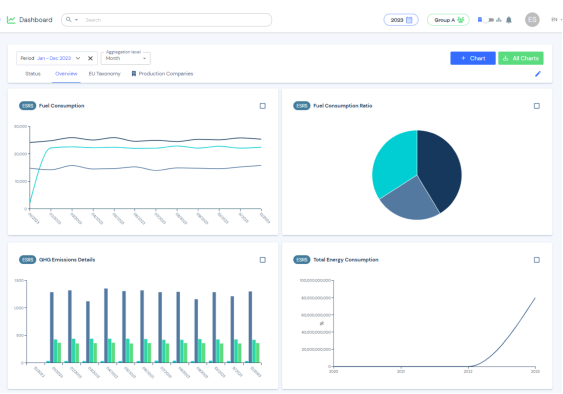Click the Group A people icon

coord(461,20)
